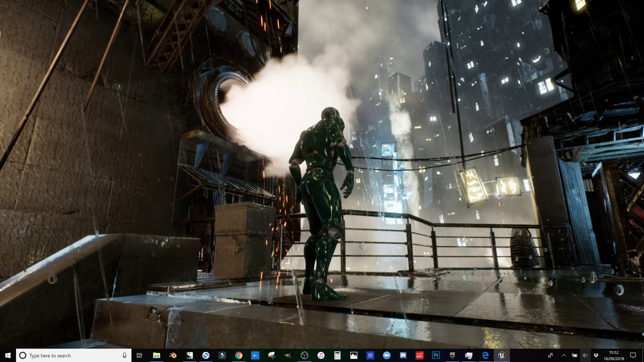Viewport: 644px width, 362px height.
Task: Open the Epic Games Launcher
Action: 452,355
